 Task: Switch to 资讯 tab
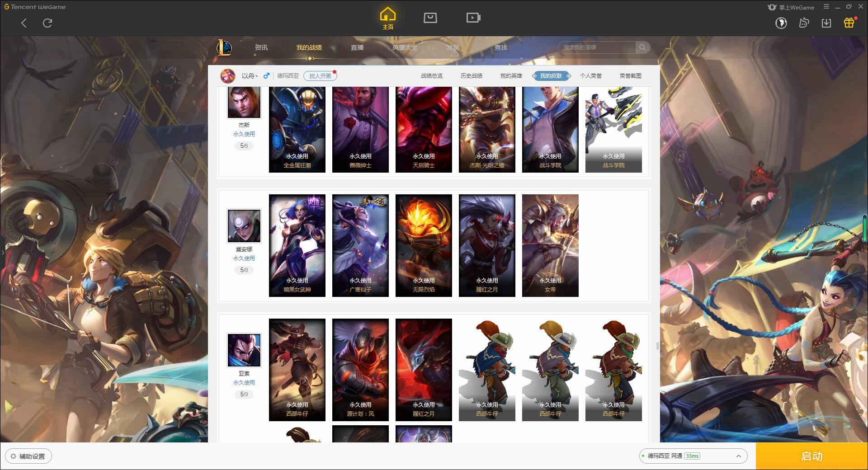(261, 47)
